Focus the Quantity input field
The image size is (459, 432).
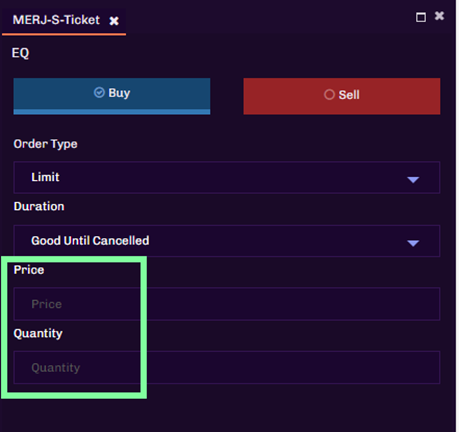(x=227, y=367)
